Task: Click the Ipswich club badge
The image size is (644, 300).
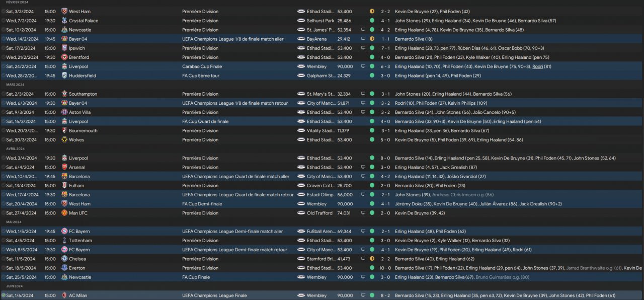Action: pyautogui.click(x=64, y=48)
